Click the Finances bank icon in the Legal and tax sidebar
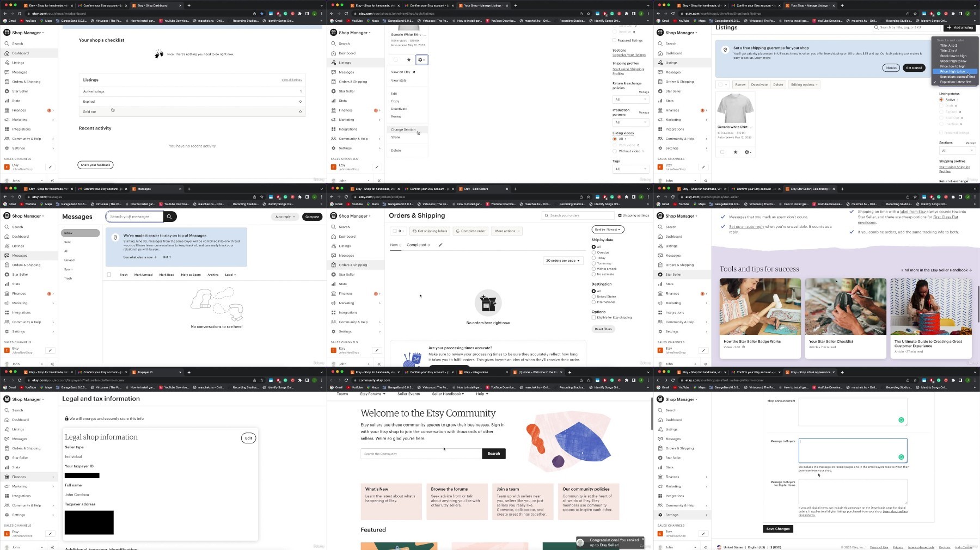The height and width of the screenshot is (550, 980). click(7, 477)
